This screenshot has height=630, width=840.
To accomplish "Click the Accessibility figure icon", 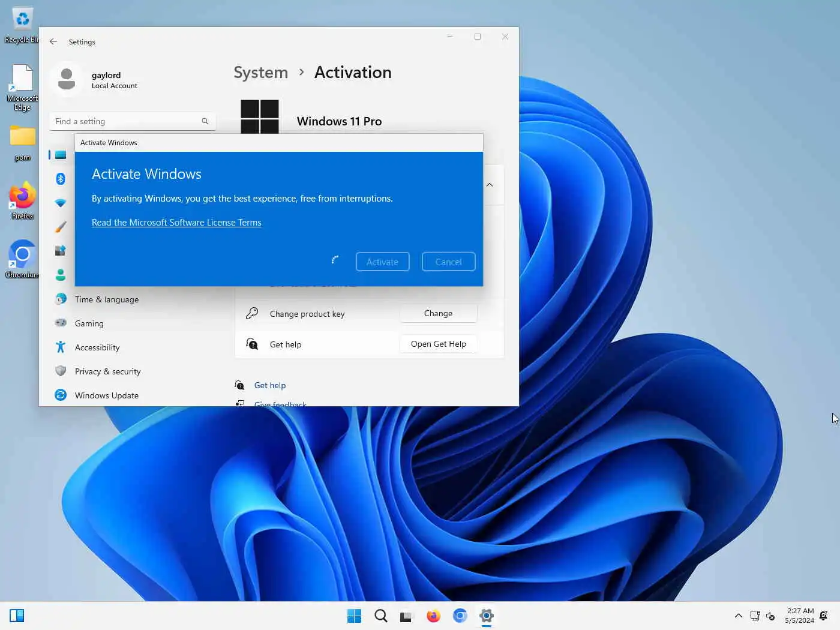I will 61,347.
